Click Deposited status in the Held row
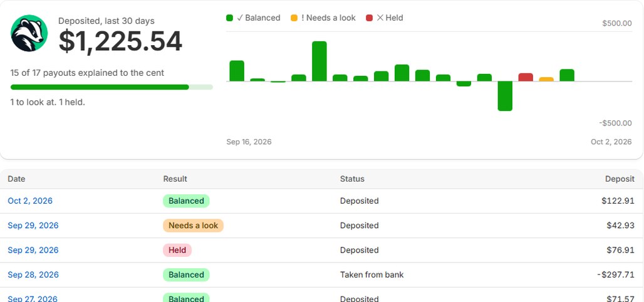 tap(360, 250)
